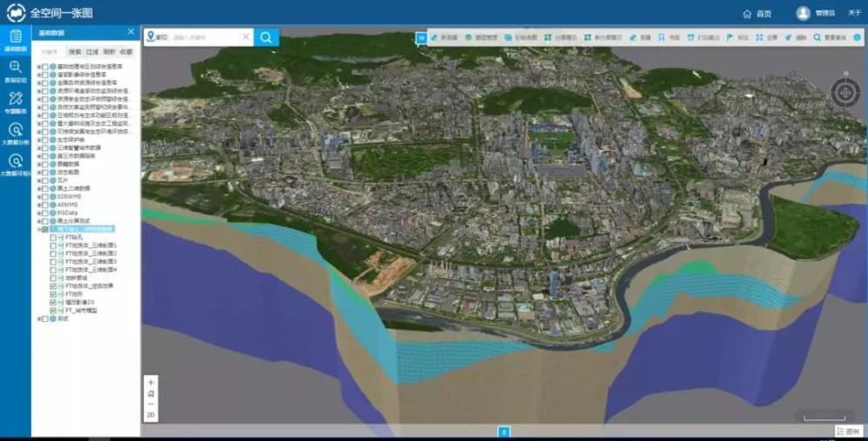
Task: Check the FT钻孔 layer checkbox
Action: click(x=53, y=237)
